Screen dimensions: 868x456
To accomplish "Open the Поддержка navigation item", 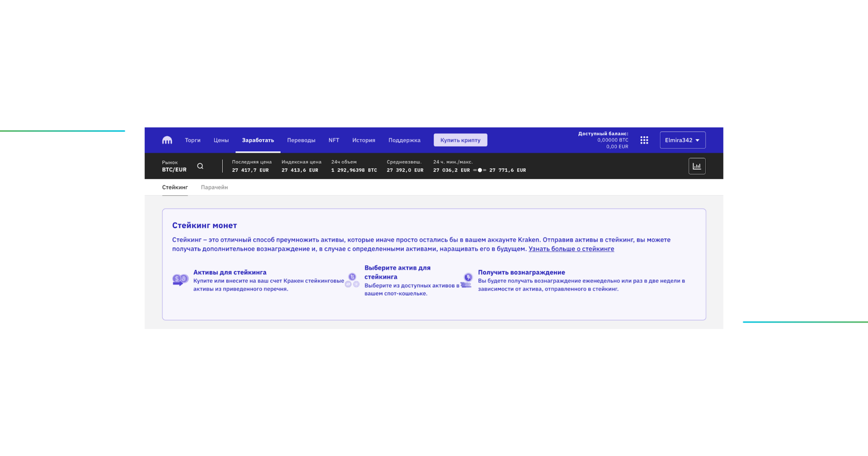I will 404,140.
